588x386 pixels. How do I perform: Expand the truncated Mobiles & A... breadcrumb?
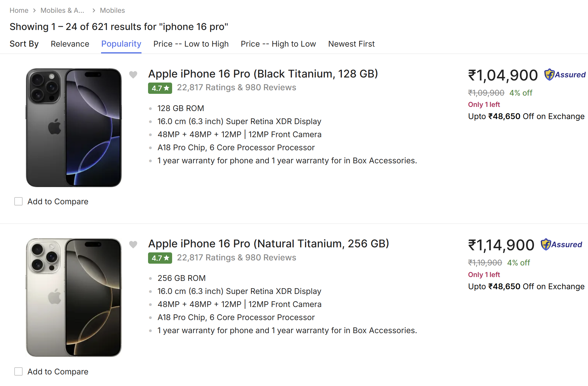(x=62, y=10)
